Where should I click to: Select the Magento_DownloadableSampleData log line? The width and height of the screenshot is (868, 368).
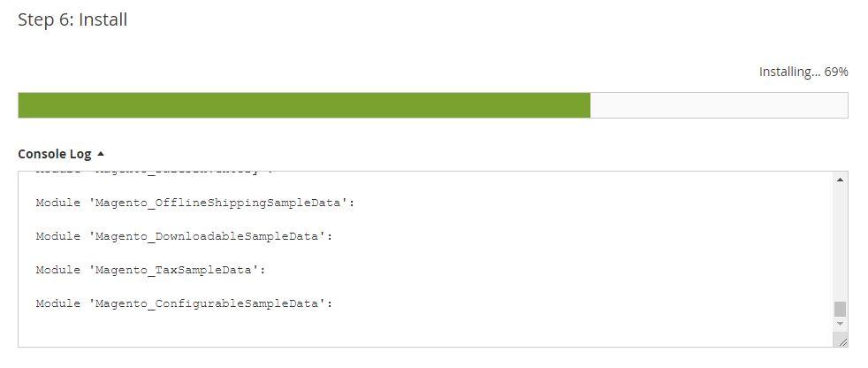pos(185,237)
